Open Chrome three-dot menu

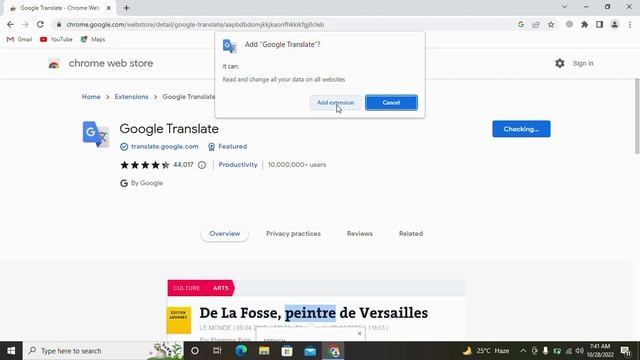(630, 24)
